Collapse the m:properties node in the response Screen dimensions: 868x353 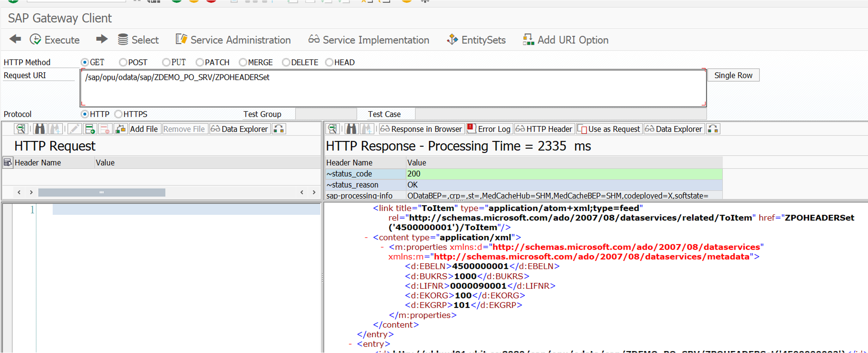click(x=383, y=247)
